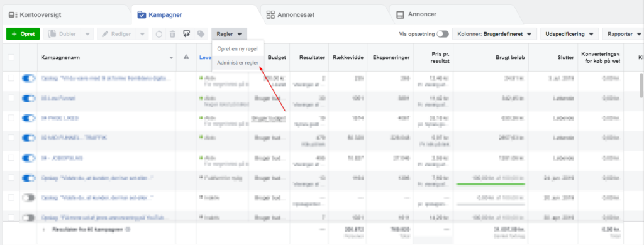Viewport: 644px width, 245px height.
Task: Tick the select-all checkbox in the header
Action: coord(11,57)
